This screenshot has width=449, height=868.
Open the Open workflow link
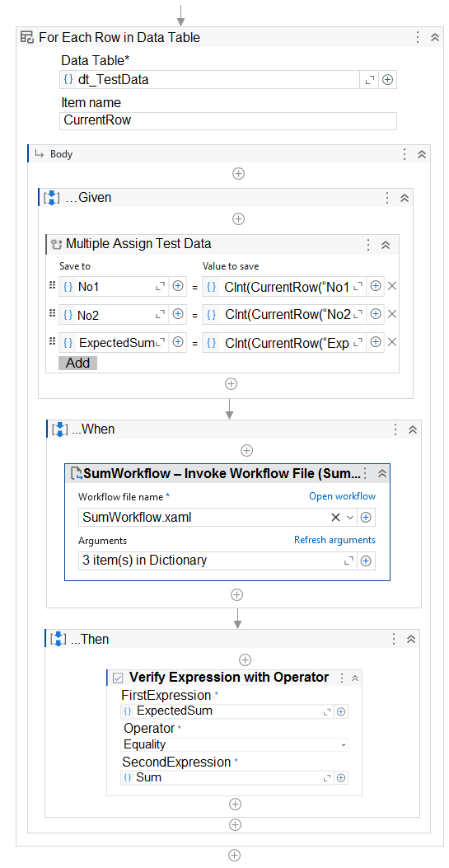pyautogui.click(x=342, y=496)
